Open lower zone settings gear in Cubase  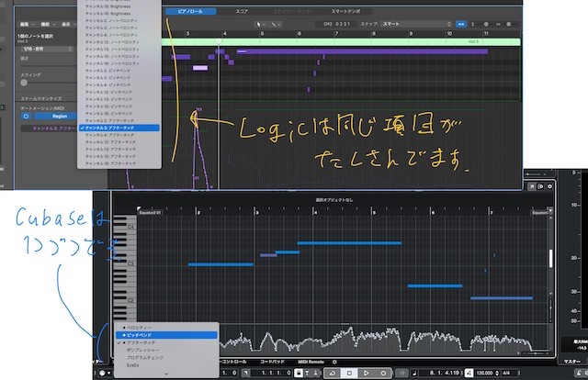click(334, 362)
